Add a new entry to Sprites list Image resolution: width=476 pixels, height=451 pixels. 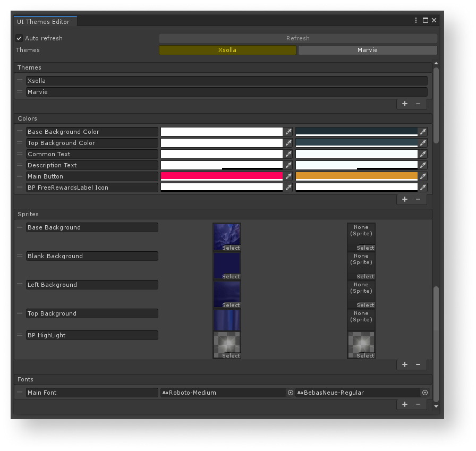coord(405,364)
